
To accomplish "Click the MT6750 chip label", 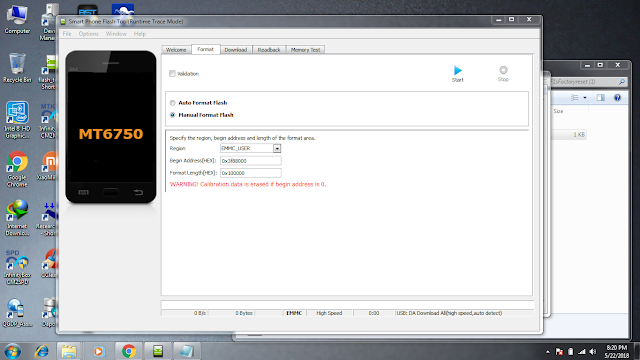I will tap(111, 134).
